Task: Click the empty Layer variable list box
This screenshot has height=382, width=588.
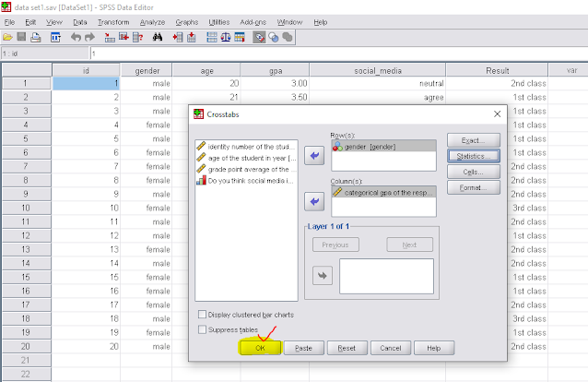Action: [x=387, y=276]
